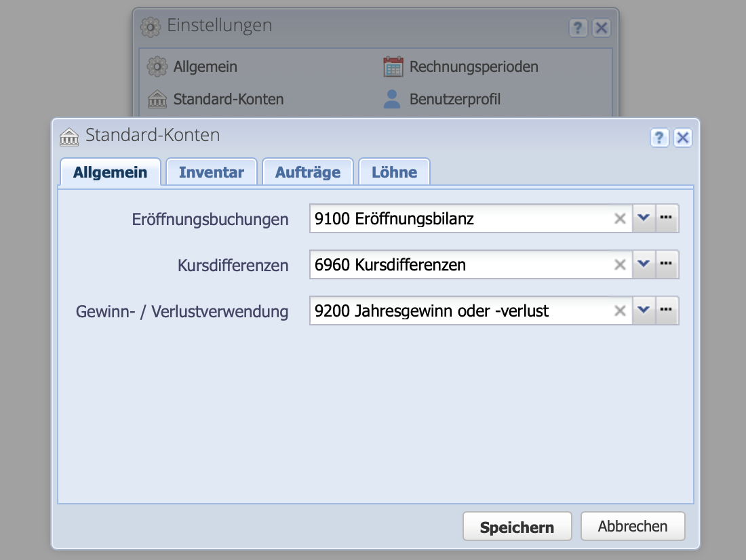The height and width of the screenshot is (560, 746).
Task: Open the Kursdifferenzen dropdown list
Action: (x=644, y=264)
